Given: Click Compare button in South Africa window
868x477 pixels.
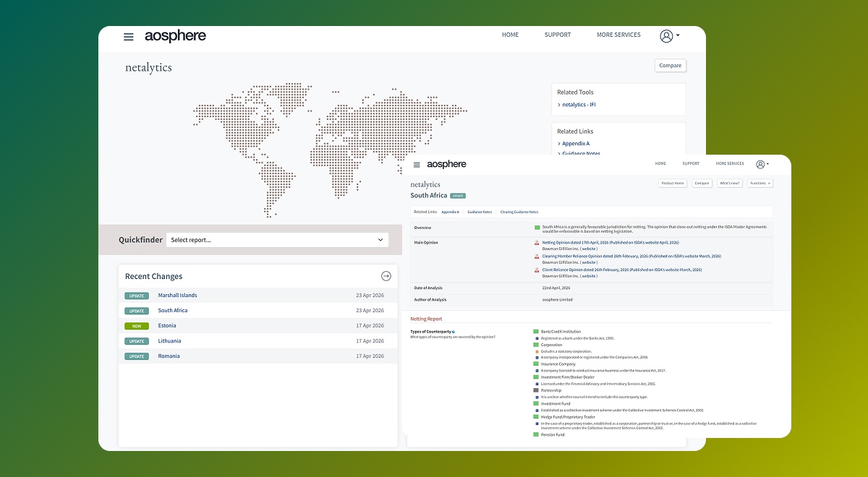Looking at the screenshot, I should [x=702, y=184].
